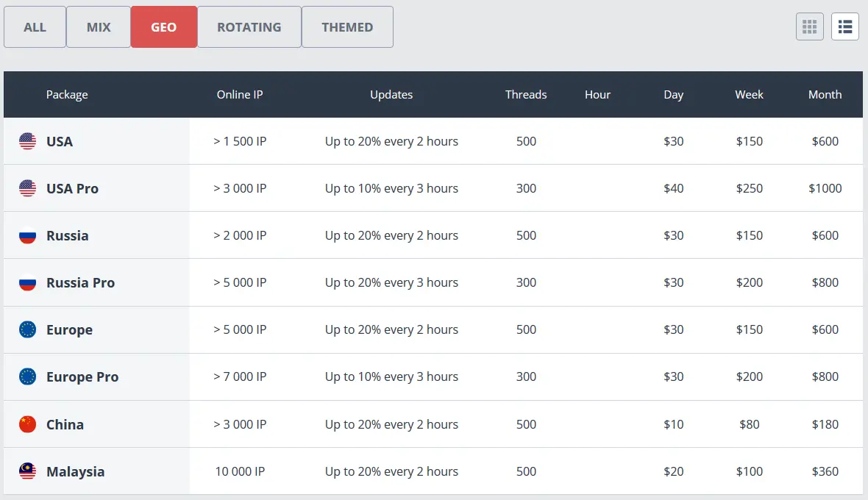Switch to the THEMED tab
Viewport: 868px width, 500px height.
pyautogui.click(x=347, y=27)
